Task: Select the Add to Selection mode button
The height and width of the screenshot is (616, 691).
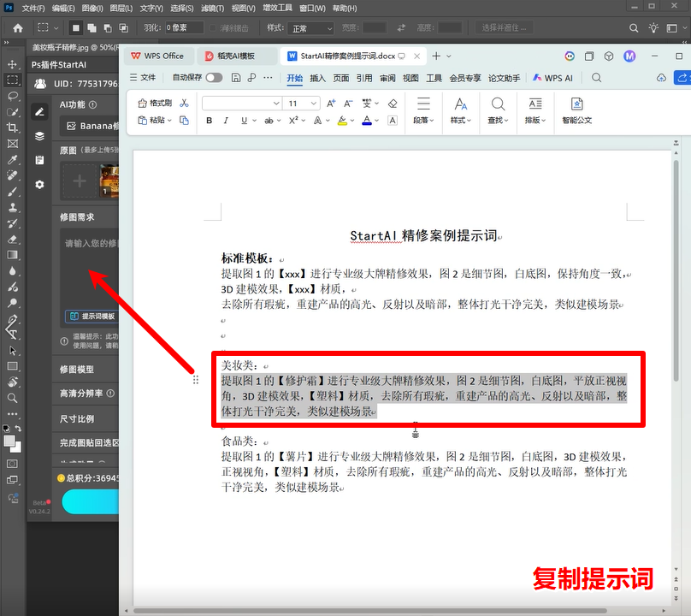Action: [x=92, y=28]
